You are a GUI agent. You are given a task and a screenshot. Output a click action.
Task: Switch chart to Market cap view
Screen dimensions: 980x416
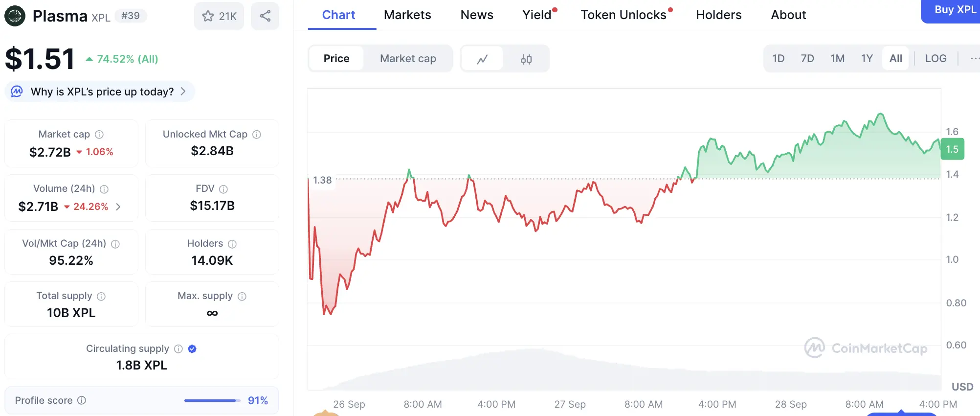point(408,59)
